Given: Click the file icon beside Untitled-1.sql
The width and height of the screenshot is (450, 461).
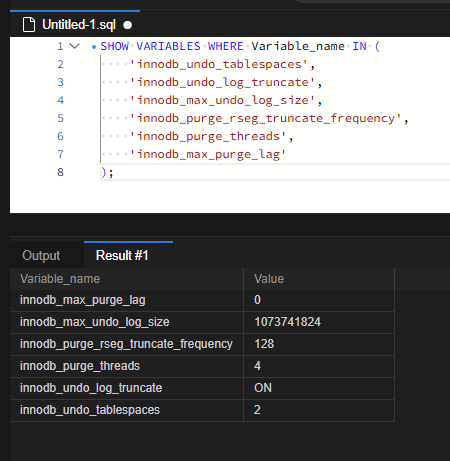Looking at the screenshot, I should 29,25.
